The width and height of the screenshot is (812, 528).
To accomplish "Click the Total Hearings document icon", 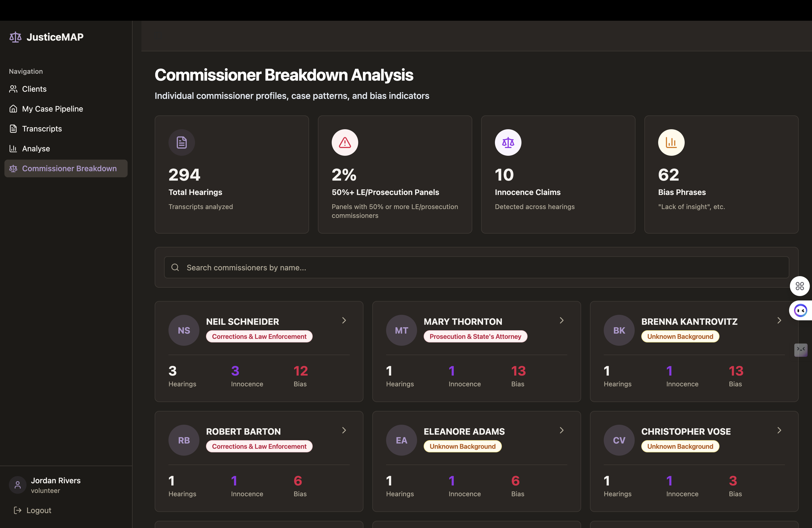I will pyautogui.click(x=181, y=142).
